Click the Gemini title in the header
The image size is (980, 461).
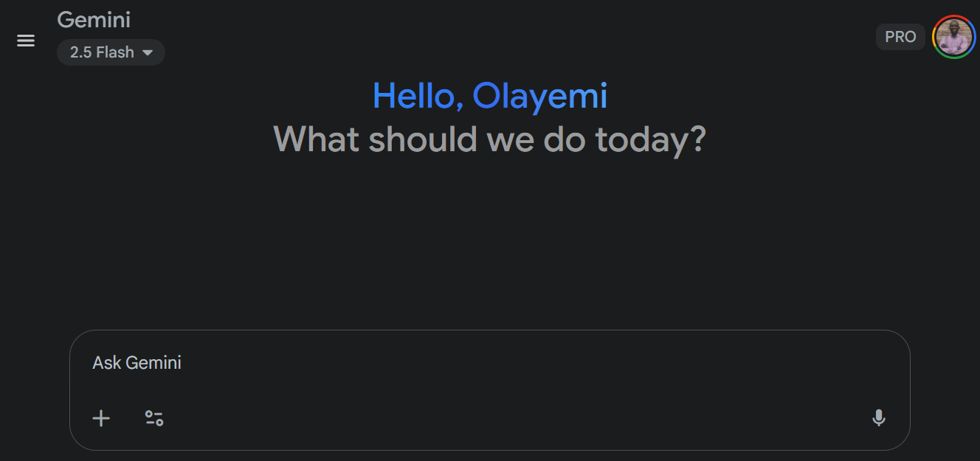(x=94, y=20)
